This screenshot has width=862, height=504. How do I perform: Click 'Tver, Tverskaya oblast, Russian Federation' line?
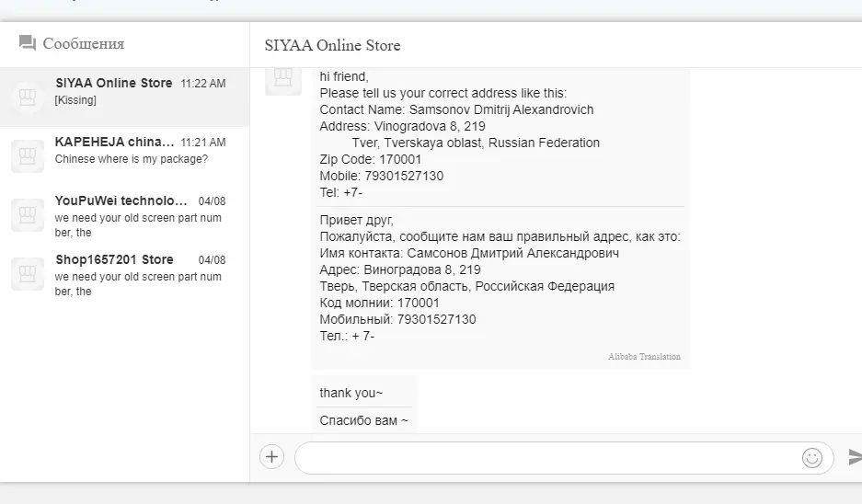(476, 143)
